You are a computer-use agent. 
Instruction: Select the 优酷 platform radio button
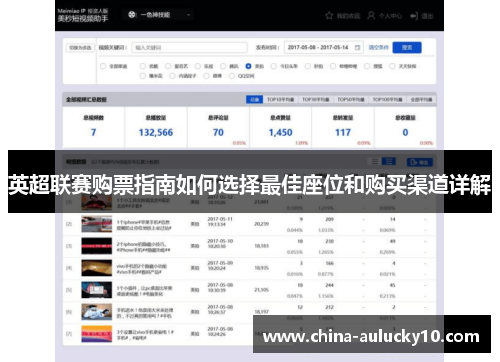[x=143, y=66]
